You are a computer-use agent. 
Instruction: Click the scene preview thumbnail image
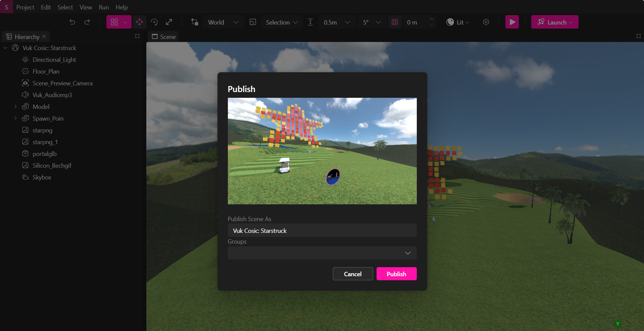pyautogui.click(x=322, y=151)
